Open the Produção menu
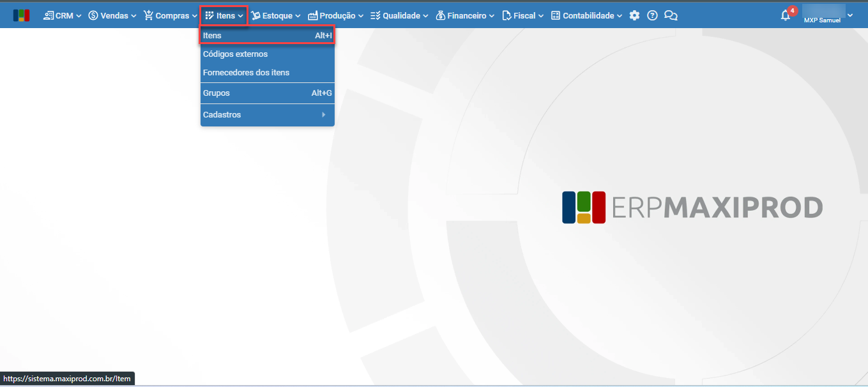This screenshot has width=868, height=387. [336, 15]
